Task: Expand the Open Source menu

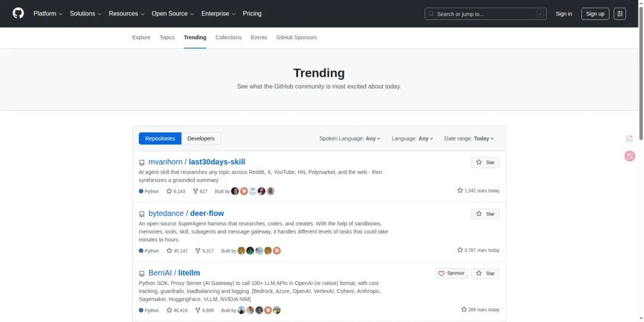Action: tap(173, 14)
